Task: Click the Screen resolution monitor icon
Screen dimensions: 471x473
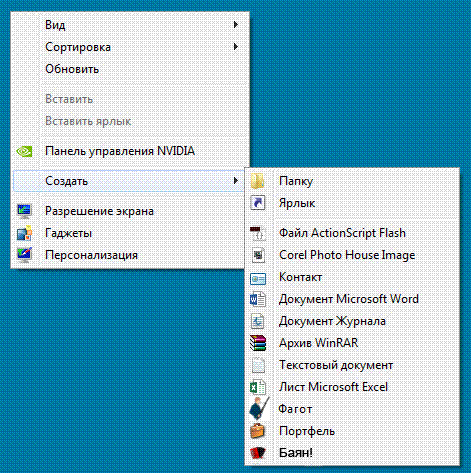Action: click(24, 211)
